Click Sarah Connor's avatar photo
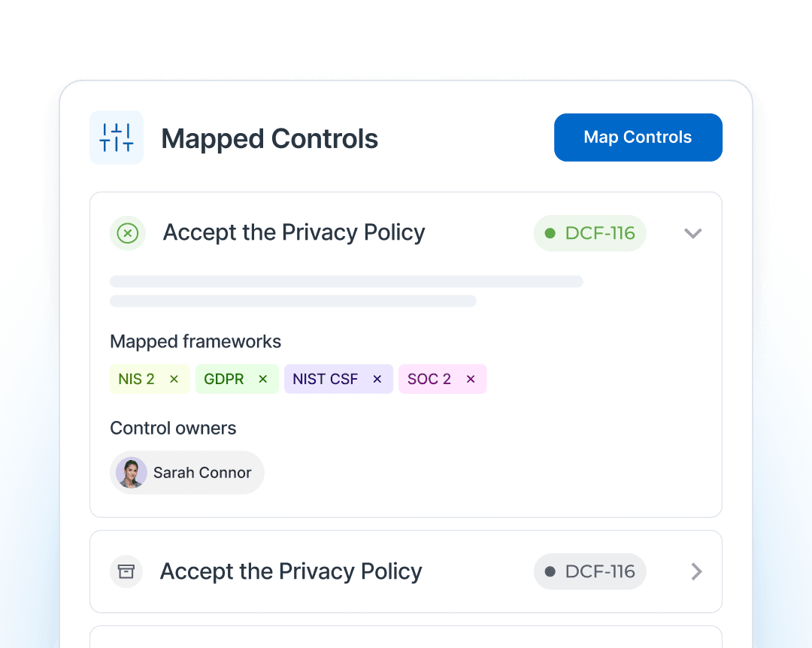This screenshot has width=812, height=648. click(132, 473)
